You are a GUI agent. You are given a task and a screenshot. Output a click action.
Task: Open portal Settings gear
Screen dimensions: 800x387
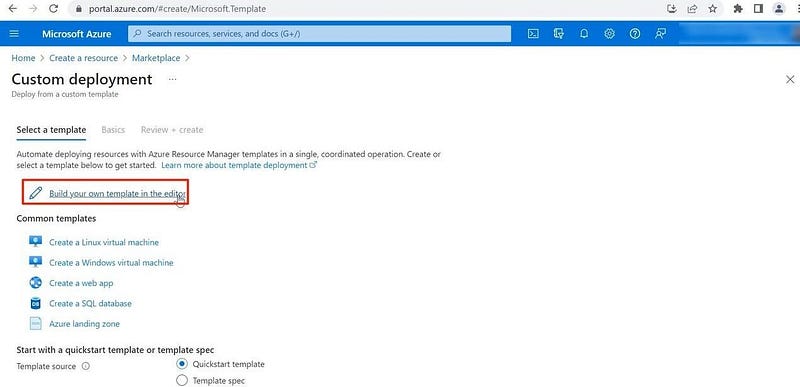click(609, 34)
